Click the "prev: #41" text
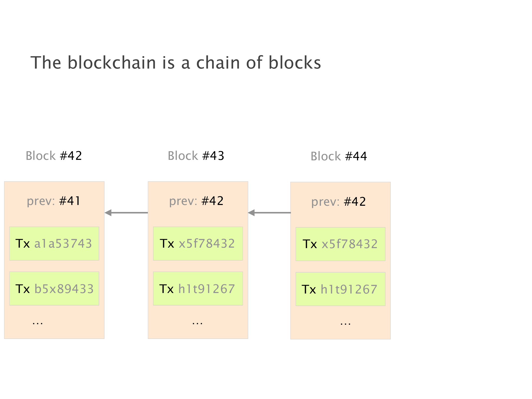Image resolution: width=532 pixels, height=399 pixels. [x=54, y=201]
